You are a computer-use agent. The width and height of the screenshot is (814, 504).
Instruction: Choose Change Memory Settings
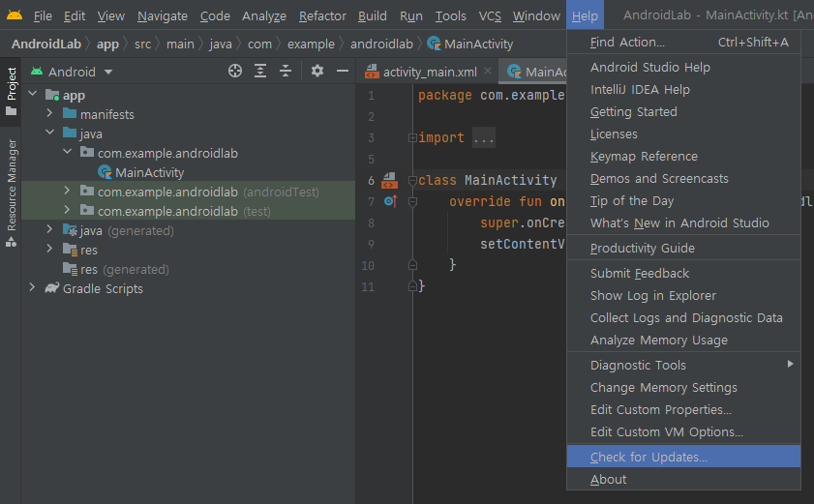(683, 387)
